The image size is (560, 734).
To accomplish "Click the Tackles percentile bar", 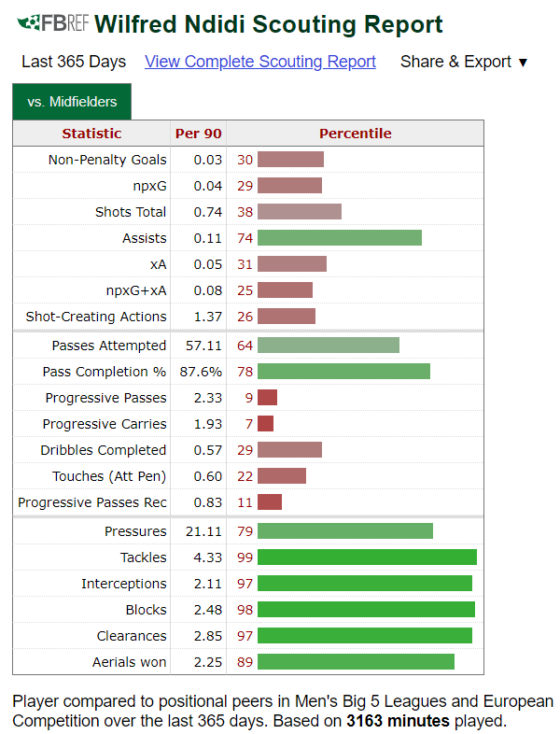I will tap(367, 558).
